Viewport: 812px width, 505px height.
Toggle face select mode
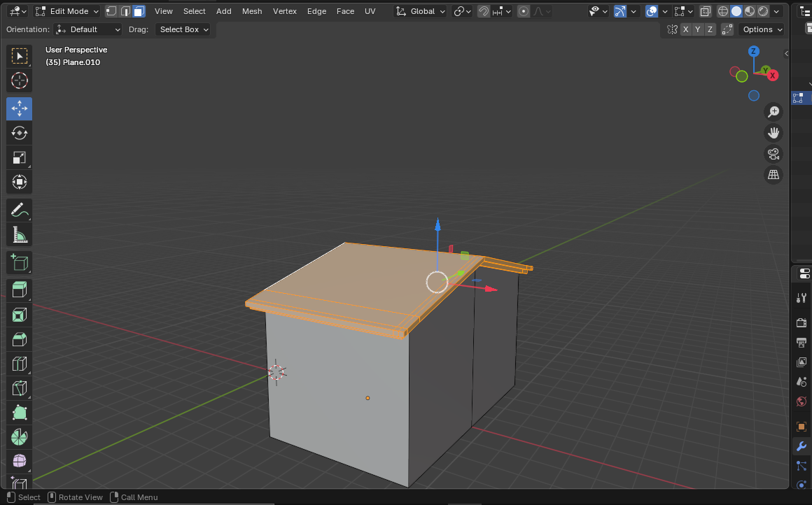tap(139, 11)
